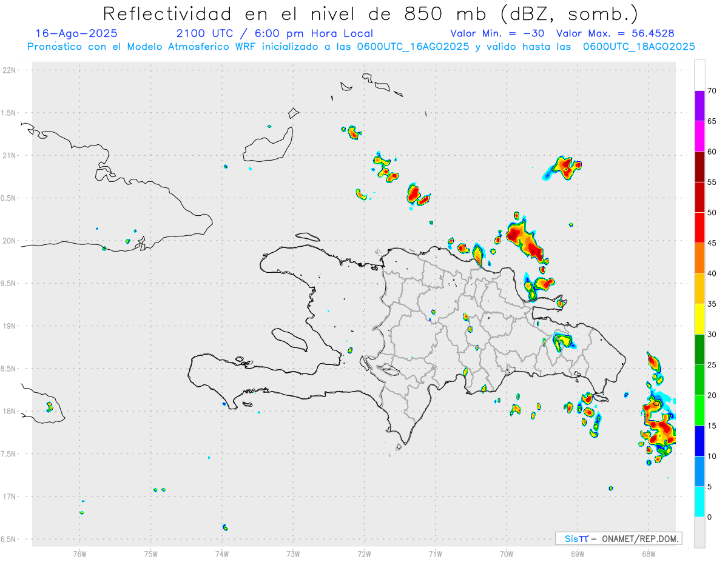This screenshot has width=728, height=562.
Task: Click the colorbar label '30'
Action: 712,335
